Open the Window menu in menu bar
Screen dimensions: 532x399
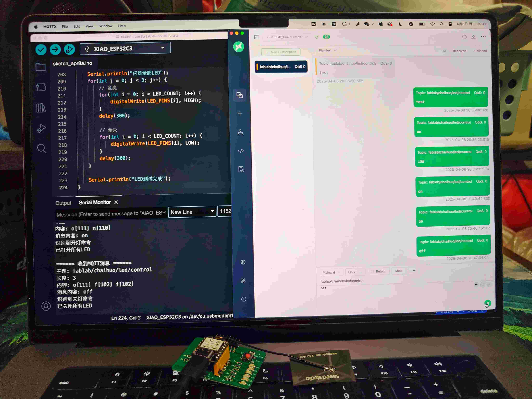106,26
